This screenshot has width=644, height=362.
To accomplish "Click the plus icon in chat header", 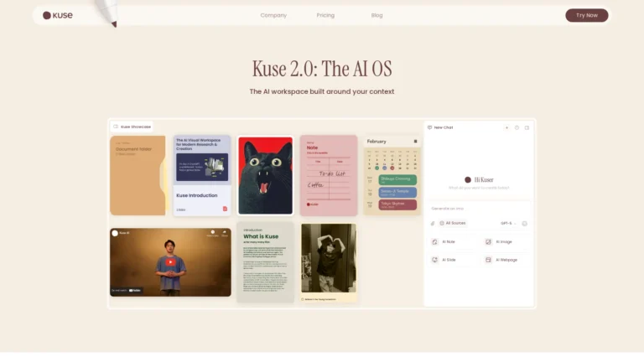I will click(x=506, y=127).
